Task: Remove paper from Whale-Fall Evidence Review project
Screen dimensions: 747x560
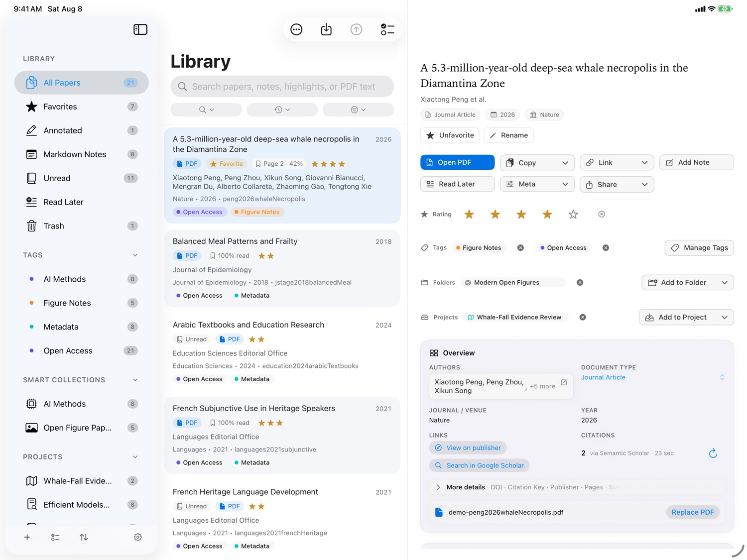Action: click(583, 318)
